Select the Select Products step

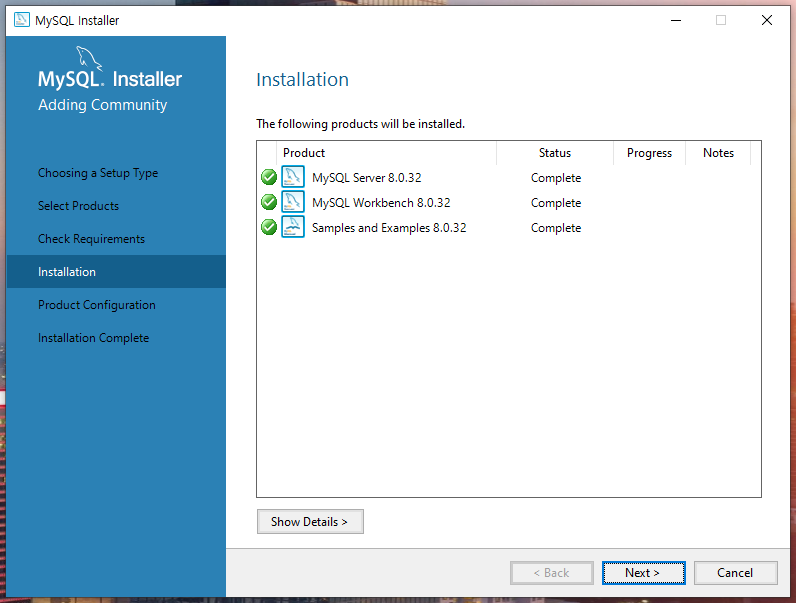[78, 206]
